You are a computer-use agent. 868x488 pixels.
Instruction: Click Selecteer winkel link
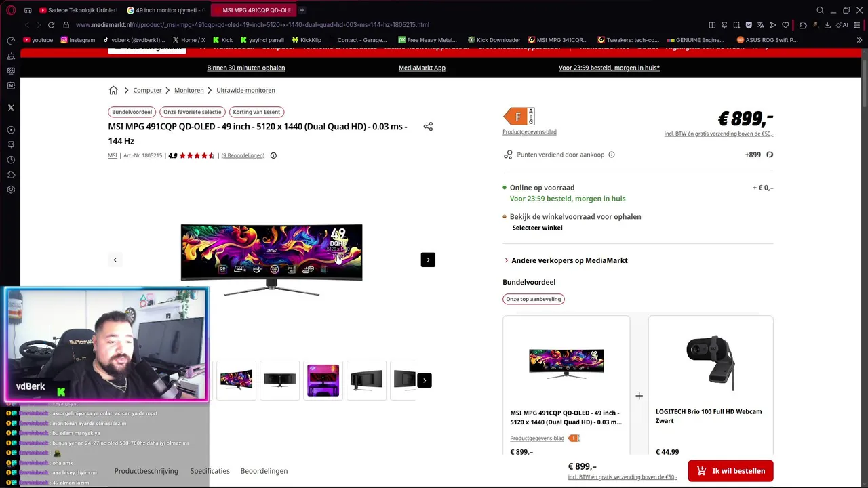coord(537,228)
